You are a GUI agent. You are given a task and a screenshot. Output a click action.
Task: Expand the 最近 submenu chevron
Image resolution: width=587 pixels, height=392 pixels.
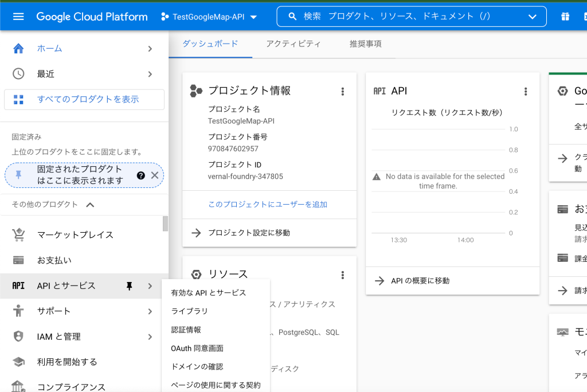pos(150,74)
